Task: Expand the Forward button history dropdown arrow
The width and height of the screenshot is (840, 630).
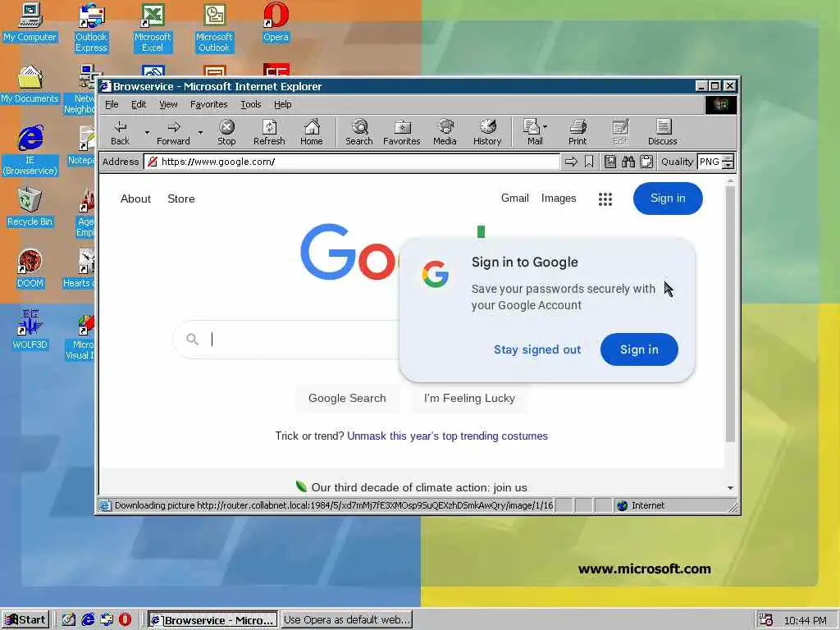Action: click(x=200, y=132)
